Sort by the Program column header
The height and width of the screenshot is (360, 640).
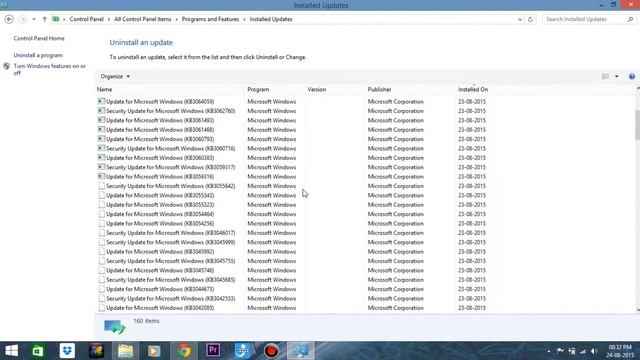pos(258,89)
